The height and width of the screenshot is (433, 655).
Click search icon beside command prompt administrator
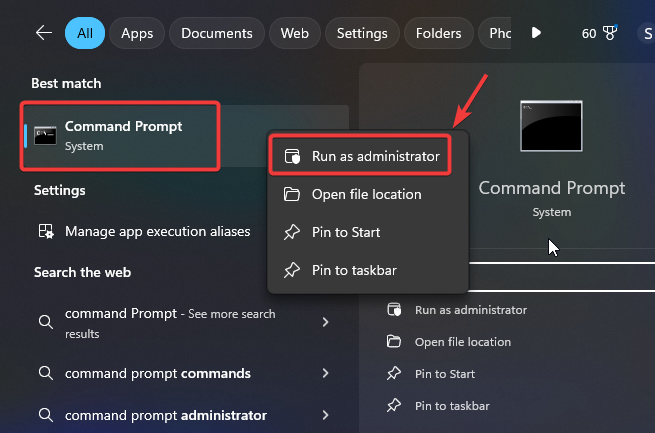pyautogui.click(x=46, y=415)
